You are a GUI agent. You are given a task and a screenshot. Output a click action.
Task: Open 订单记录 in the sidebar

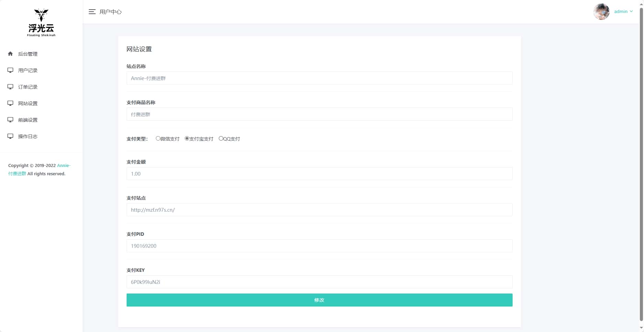click(28, 87)
